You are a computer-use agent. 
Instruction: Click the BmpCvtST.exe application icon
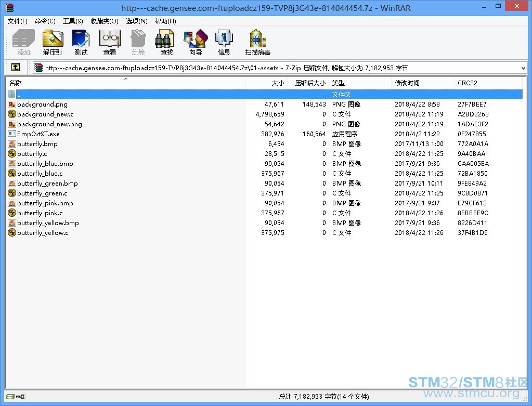[x=12, y=134]
